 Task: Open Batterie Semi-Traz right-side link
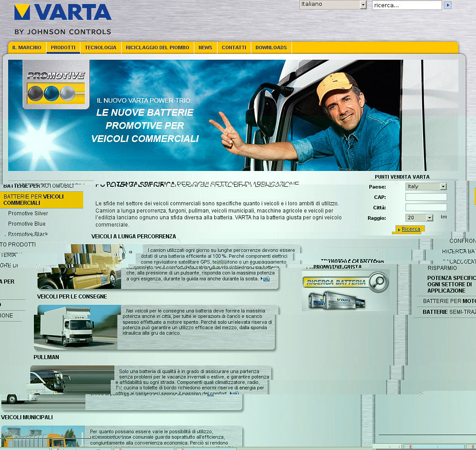[x=449, y=312]
